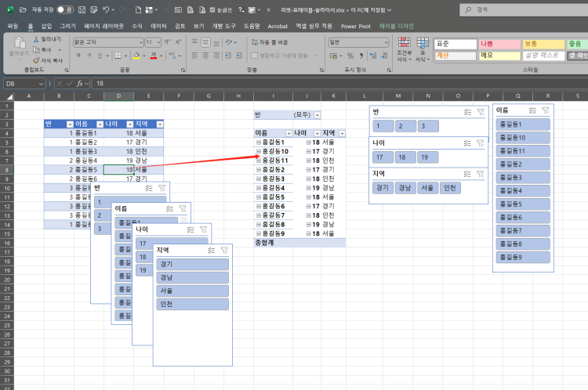Select 서울 in the right 지역 slicer
The image size is (588, 390).
point(426,188)
